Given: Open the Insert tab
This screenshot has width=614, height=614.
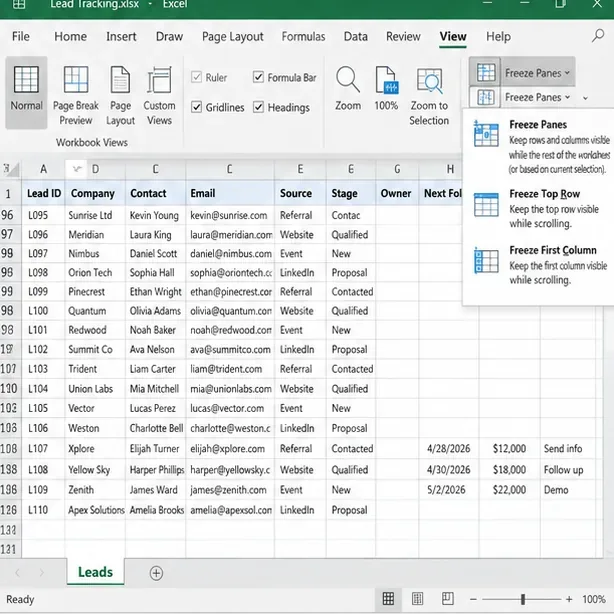Looking at the screenshot, I should [121, 36].
